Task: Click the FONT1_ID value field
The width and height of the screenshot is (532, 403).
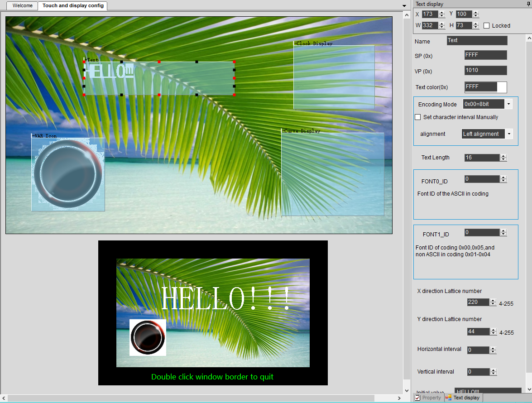Action: [482, 232]
